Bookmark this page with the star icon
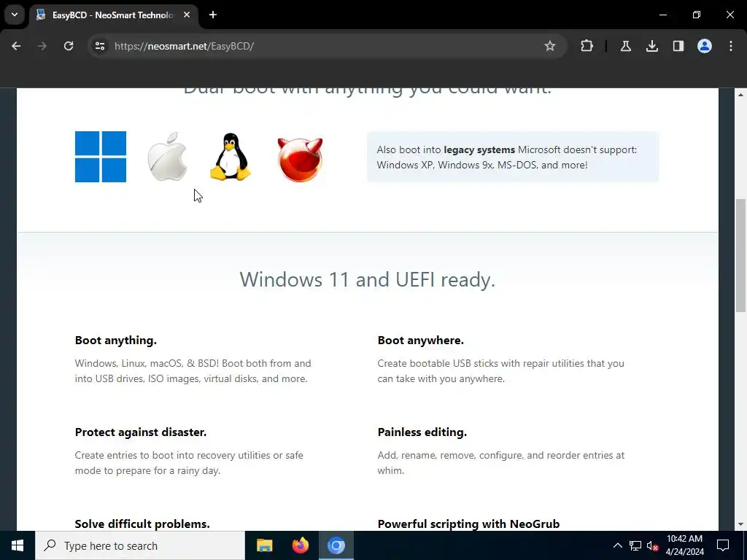 (550, 46)
